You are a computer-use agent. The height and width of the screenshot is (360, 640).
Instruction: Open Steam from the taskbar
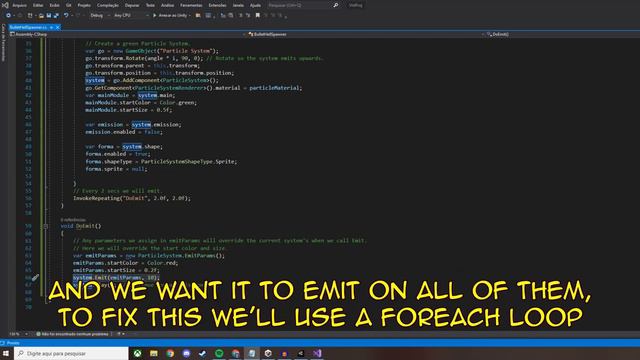pyautogui.click(x=203, y=353)
